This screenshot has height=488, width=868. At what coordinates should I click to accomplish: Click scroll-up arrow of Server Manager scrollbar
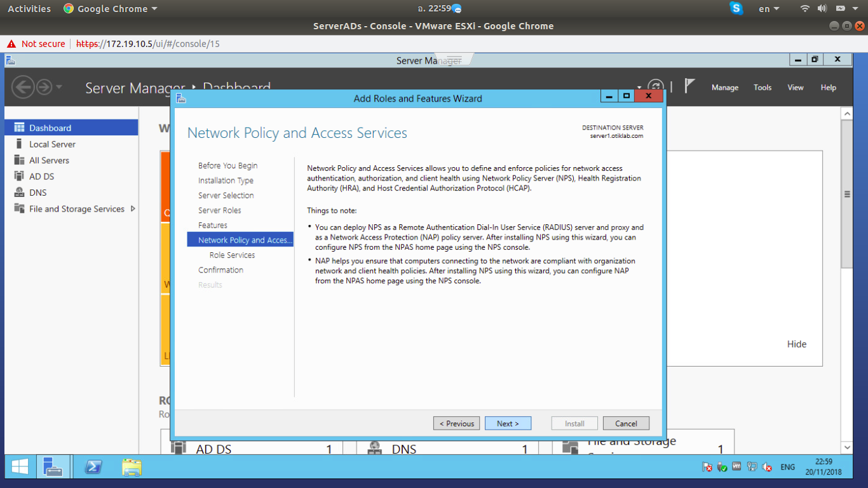tap(846, 114)
